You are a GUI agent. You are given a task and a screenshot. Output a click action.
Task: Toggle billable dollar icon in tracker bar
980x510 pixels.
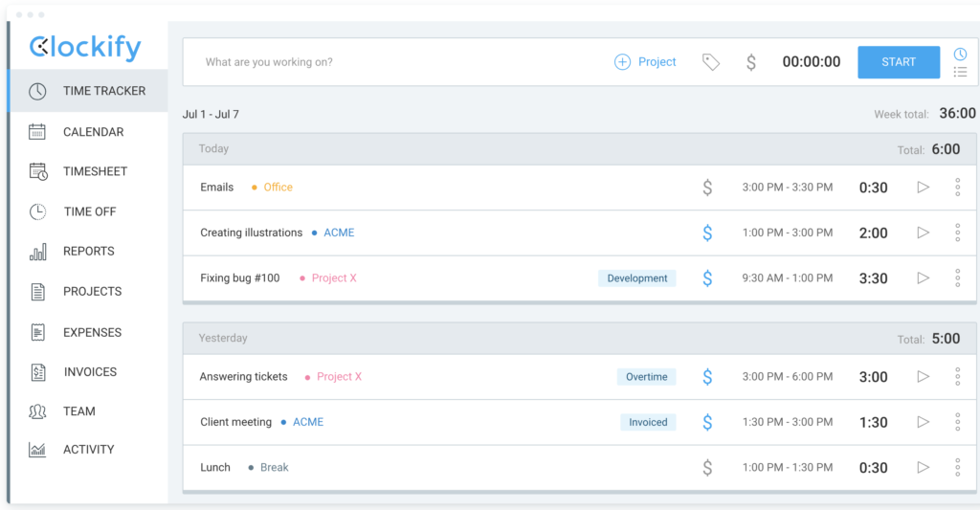pyautogui.click(x=751, y=62)
